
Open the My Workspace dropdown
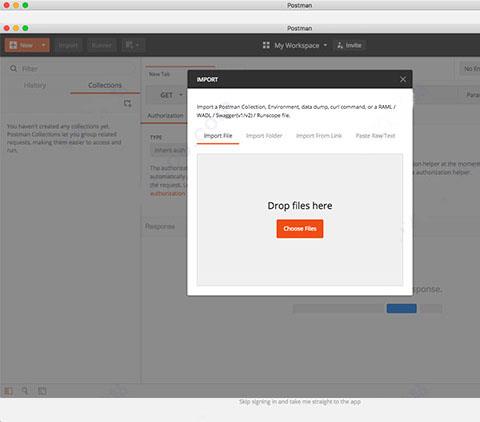[x=295, y=45]
